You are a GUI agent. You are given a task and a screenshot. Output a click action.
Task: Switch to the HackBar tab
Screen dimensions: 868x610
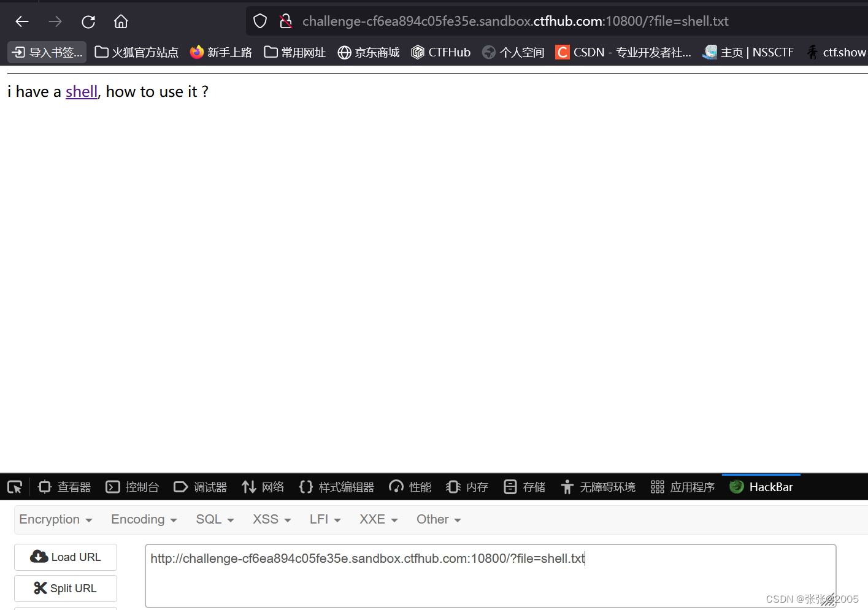(x=761, y=486)
